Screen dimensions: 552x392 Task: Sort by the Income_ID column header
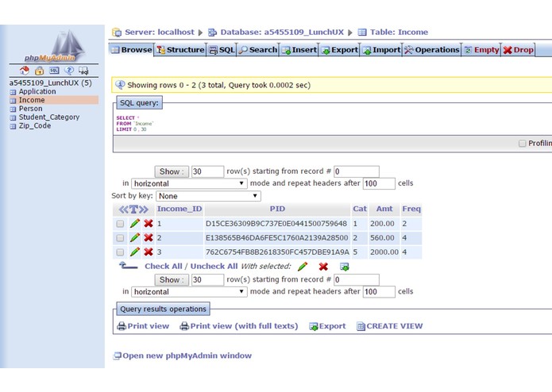pos(179,209)
